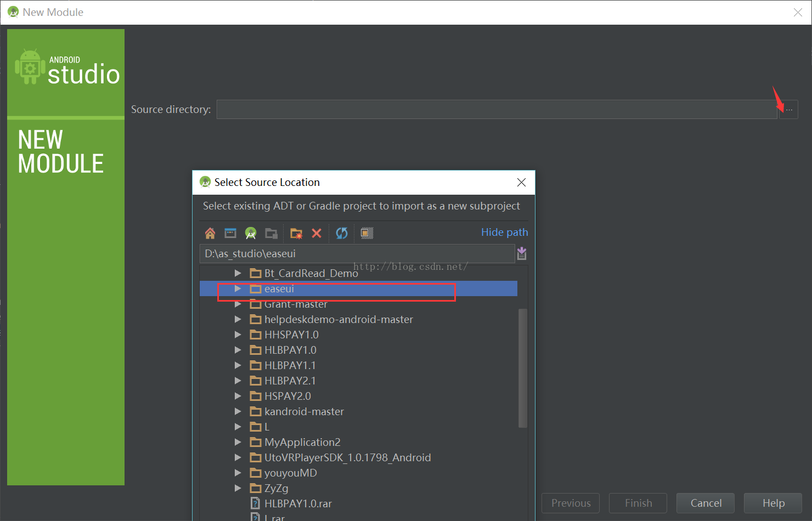Expand the easeui folder arrow
Image resolution: width=812 pixels, height=521 pixels.
click(238, 288)
